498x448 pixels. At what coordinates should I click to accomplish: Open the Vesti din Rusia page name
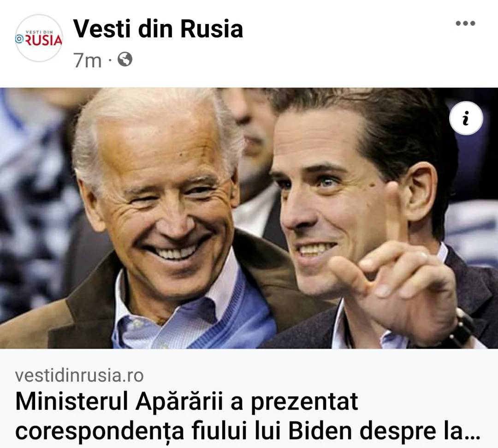[x=158, y=29]
